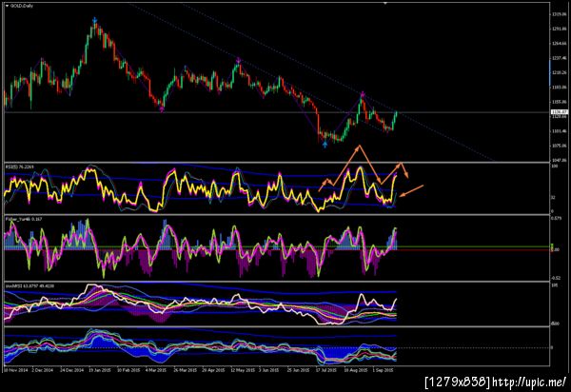
Task: Click the chart shift marker at top edge
Action: [385, 3]
